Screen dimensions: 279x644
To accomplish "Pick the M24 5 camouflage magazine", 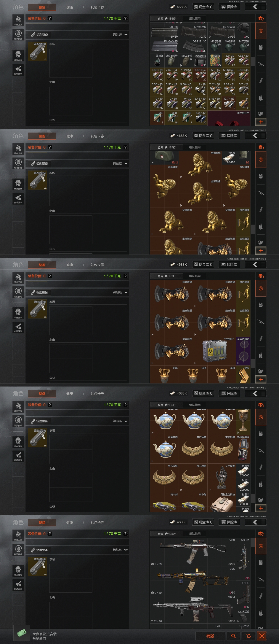I will pyautogui.click(x=215, y=60).
